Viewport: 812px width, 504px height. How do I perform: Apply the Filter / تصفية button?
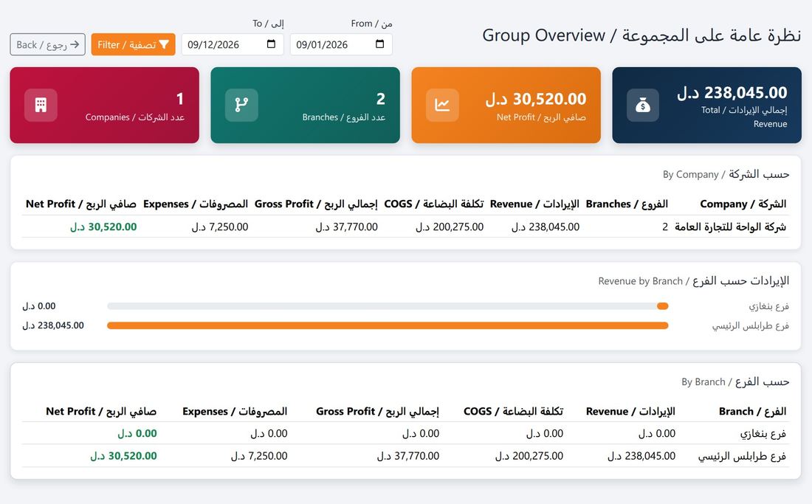tap(133, 44)
